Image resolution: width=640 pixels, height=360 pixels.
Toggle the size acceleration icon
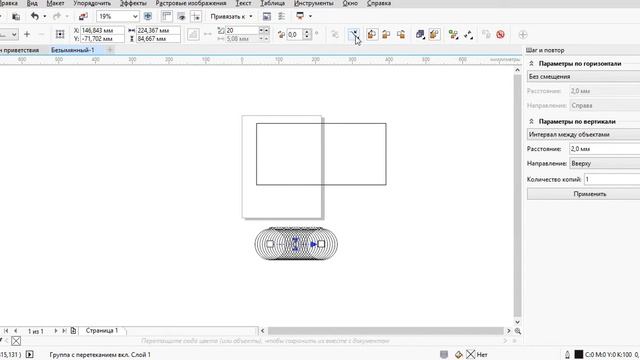pos(434,35)
